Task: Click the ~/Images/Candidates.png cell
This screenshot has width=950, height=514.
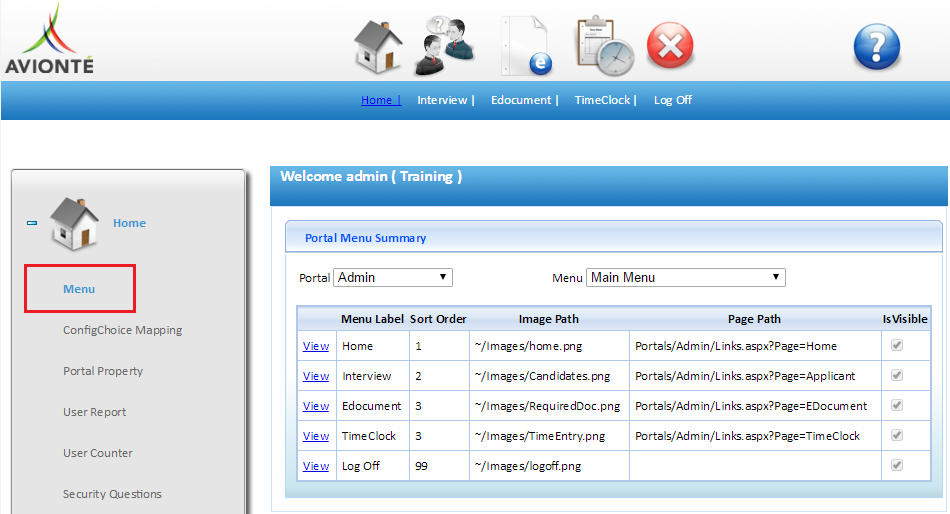Action: coord(550,376)
